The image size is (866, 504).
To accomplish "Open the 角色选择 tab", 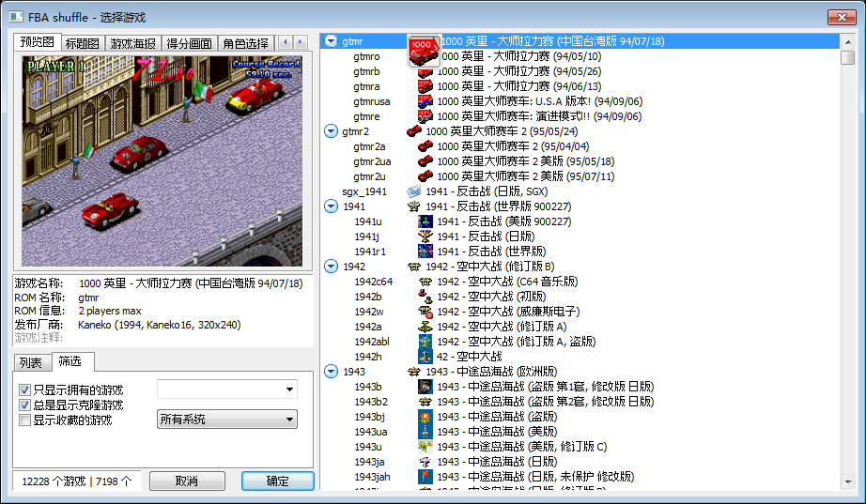I will [x=246, y=43].
